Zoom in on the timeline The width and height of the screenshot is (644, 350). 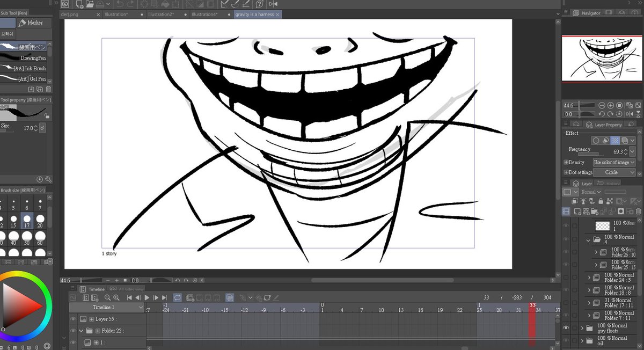tap(116, 297)
